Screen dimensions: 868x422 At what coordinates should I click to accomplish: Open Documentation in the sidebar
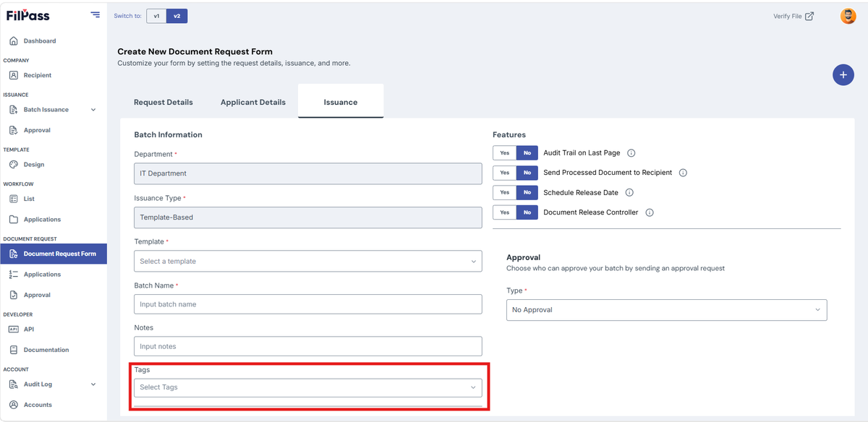46,350
